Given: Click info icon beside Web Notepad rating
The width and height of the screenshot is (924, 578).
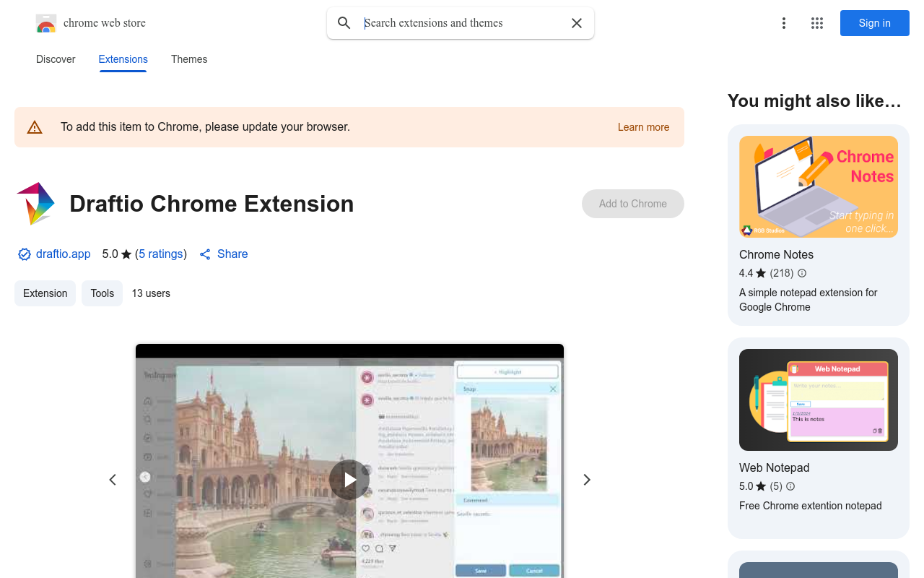Looking at the screenshot, I should (x=790, y=486).
